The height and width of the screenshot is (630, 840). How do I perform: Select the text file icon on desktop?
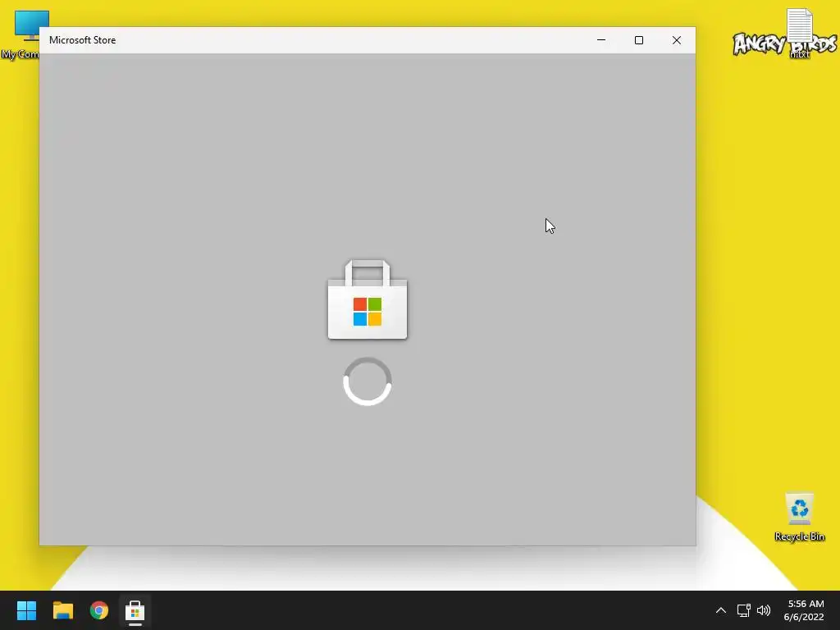click(x=799, y=32)
